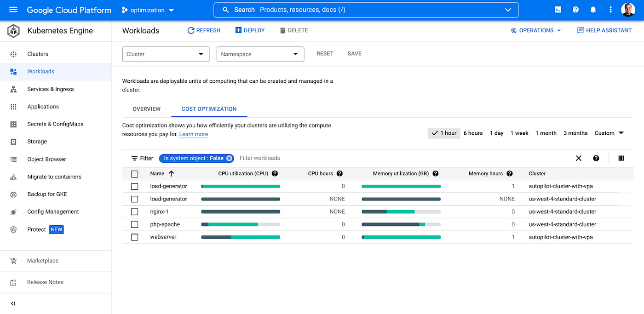This screenshot has height=314, width=644.
Task: Click the Services & Ingress sidebar icon
Action: tap(13, 89)
